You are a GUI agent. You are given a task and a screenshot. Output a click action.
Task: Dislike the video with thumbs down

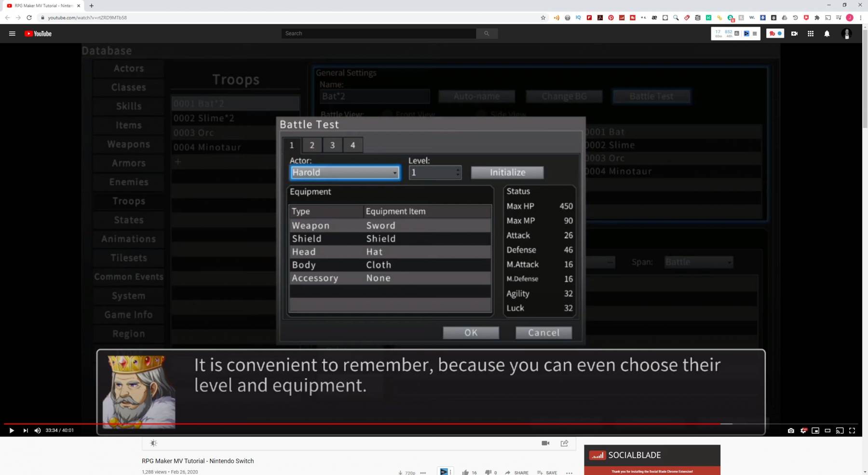(x=488, y=473)
